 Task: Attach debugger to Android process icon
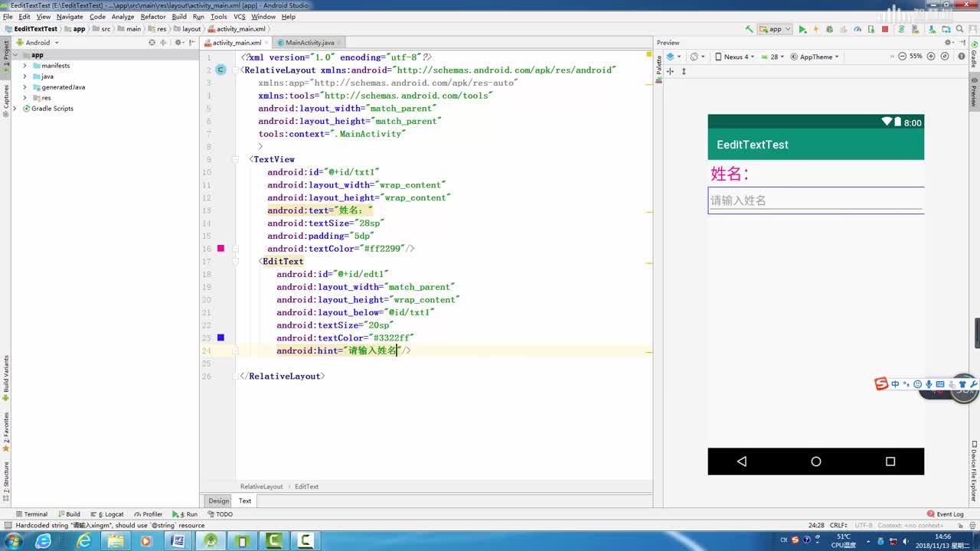click(x=871, y=29)
